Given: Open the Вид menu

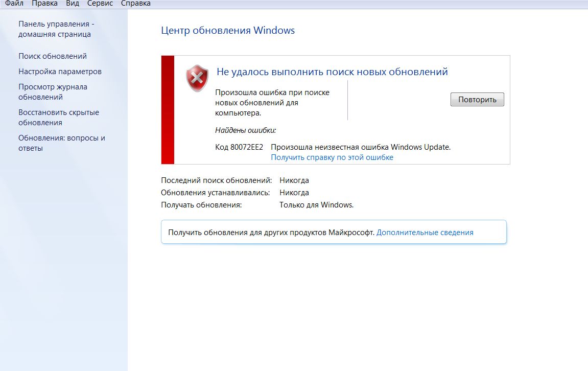Looking at the screenshot, I should [x=73, y=4].
